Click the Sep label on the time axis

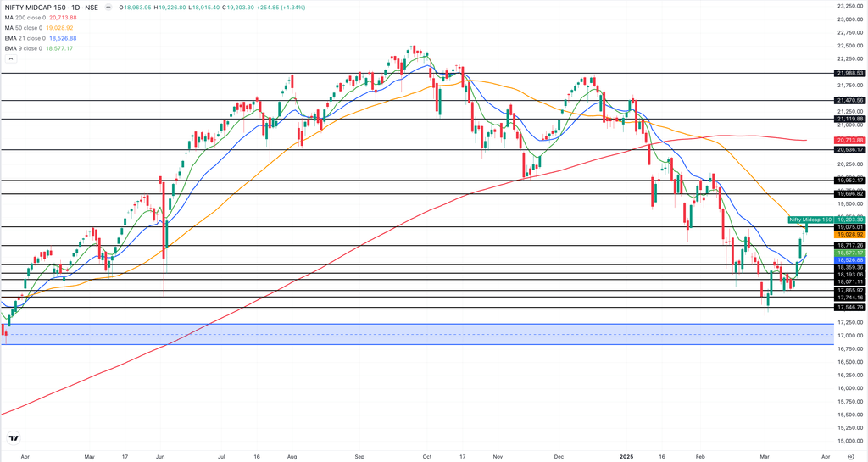(359, 455)
